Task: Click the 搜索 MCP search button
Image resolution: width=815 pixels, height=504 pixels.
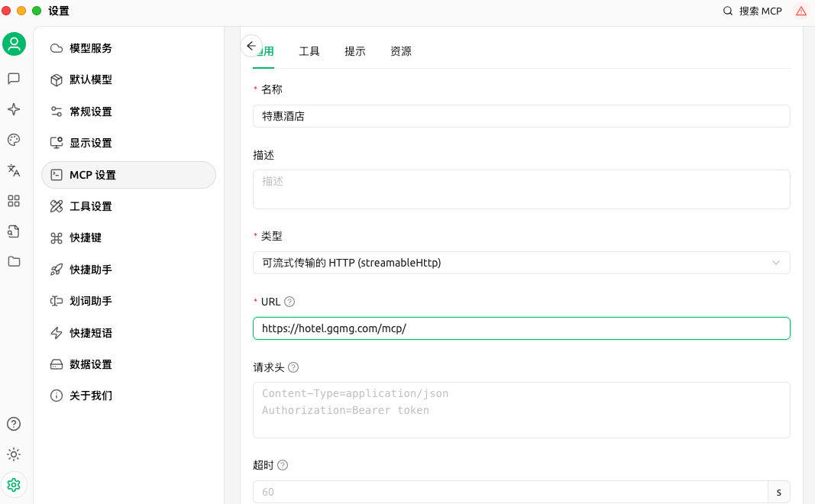Action: pos(753,11)
